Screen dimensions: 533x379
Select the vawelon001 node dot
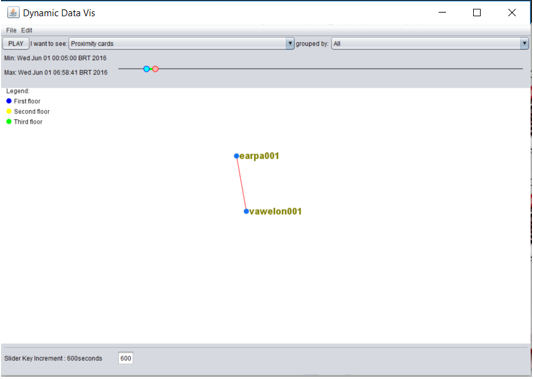[246, 211]
